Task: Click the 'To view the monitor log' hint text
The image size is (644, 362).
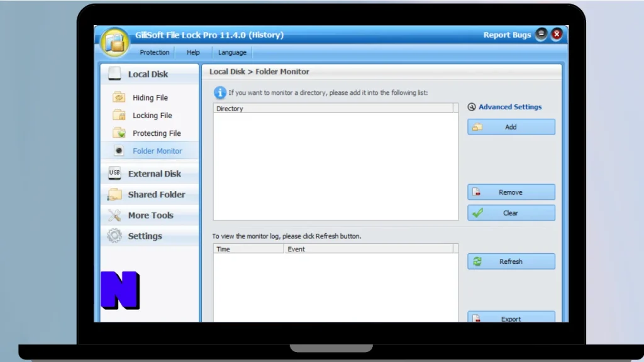Action: (x=287, y=236)
